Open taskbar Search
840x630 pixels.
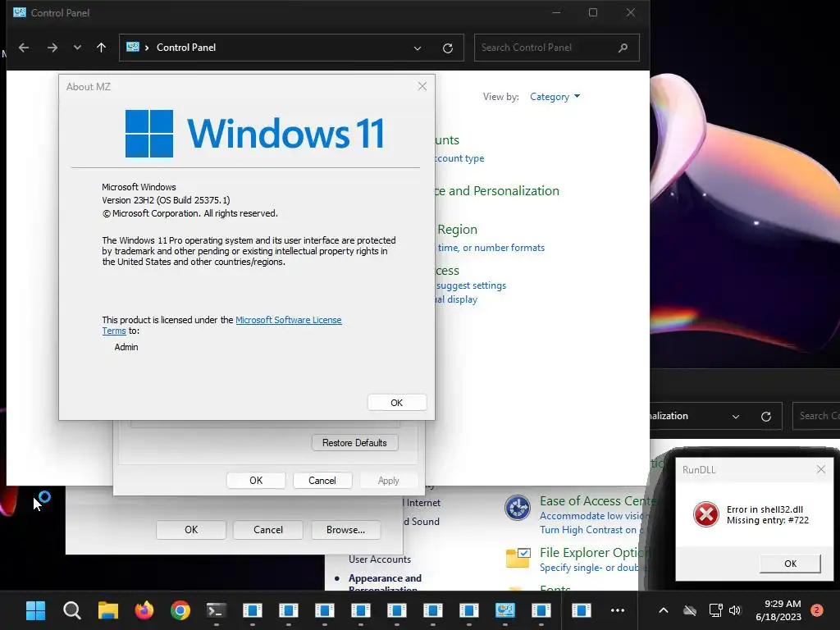(72, 610)
